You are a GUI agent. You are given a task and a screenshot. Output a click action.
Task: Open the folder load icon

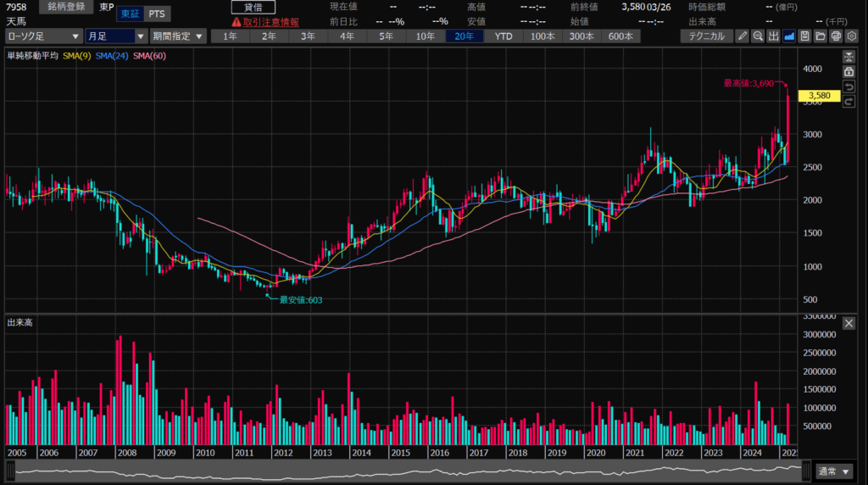[x=820, y=36]
